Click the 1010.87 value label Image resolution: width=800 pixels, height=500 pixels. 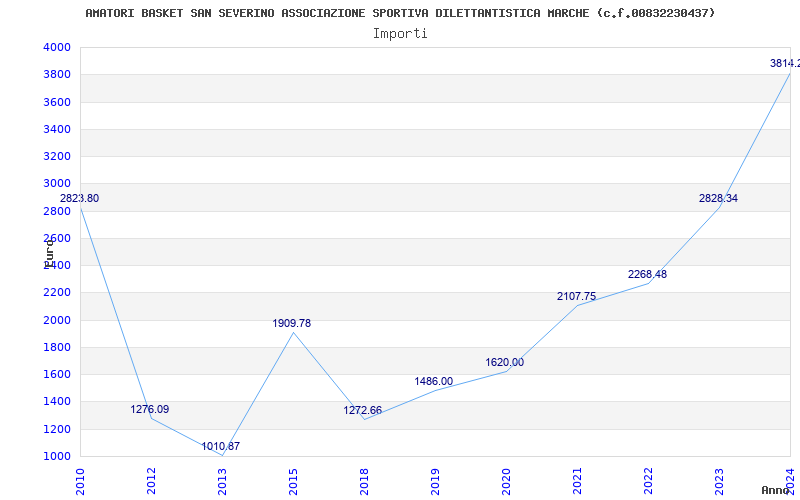point(220,446)
